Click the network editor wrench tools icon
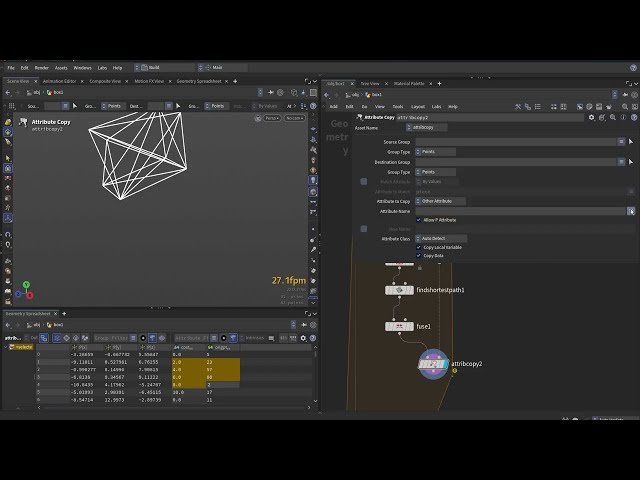 [518, 107]
